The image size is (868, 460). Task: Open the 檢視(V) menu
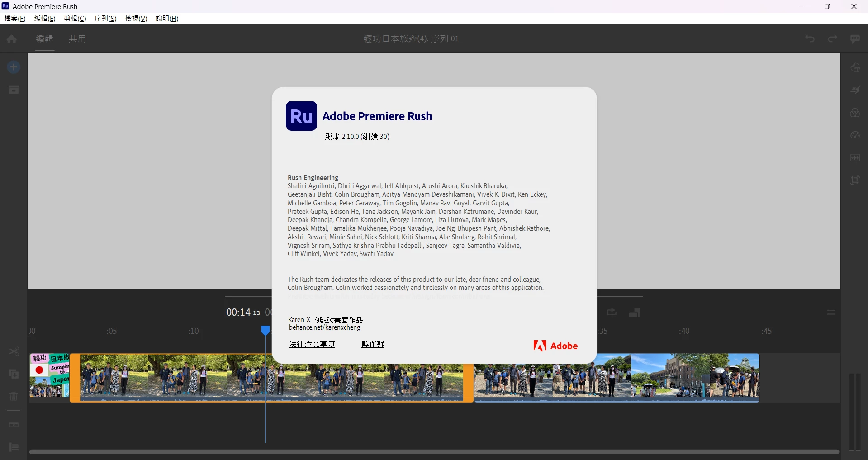[136, 19]
